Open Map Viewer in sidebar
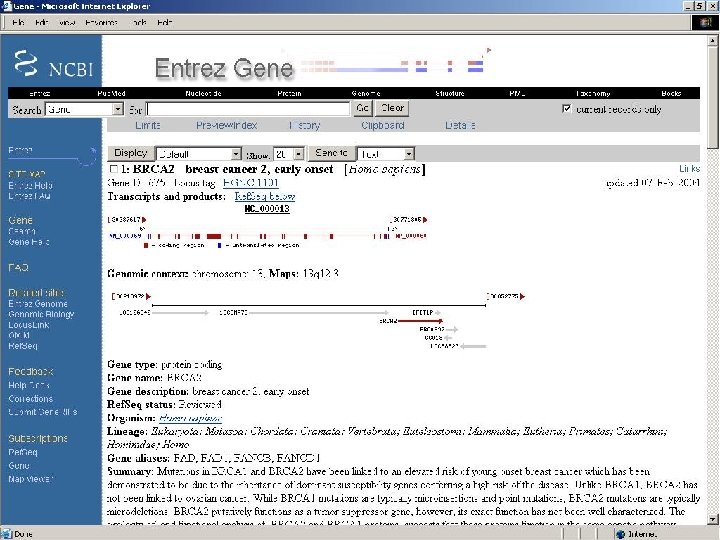 tap(30, 479)
